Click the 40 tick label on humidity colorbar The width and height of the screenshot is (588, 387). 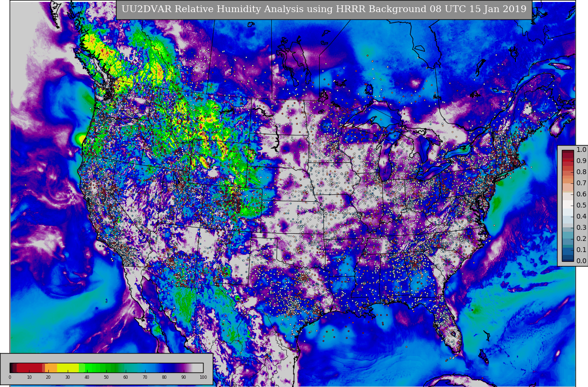coord(87,377)
